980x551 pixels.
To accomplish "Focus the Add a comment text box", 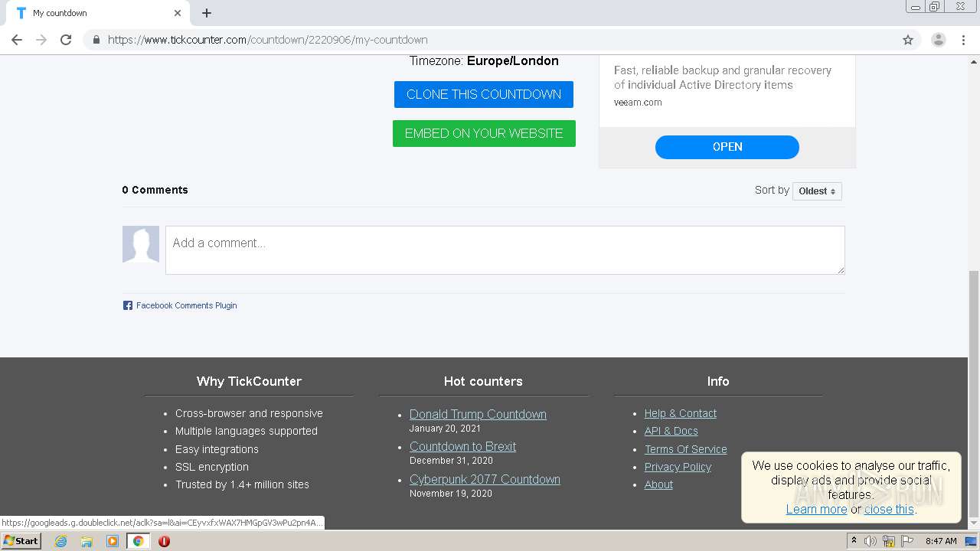I will point(505,250).
